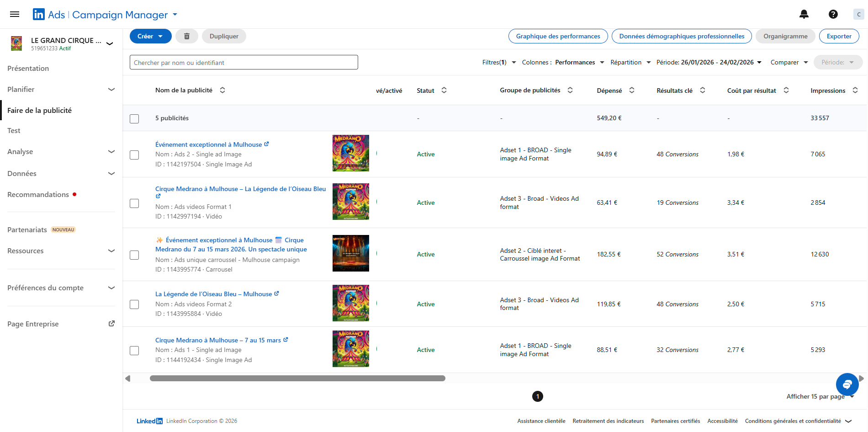Sort by Nom de la publicité column
This screenshot has width=868, height=432.
[x=222, y=90]
